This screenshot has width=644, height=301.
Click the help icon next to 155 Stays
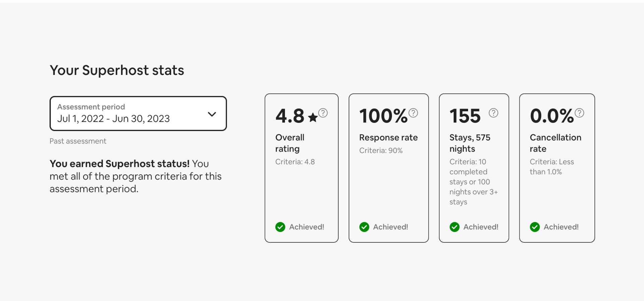[493, 113]
